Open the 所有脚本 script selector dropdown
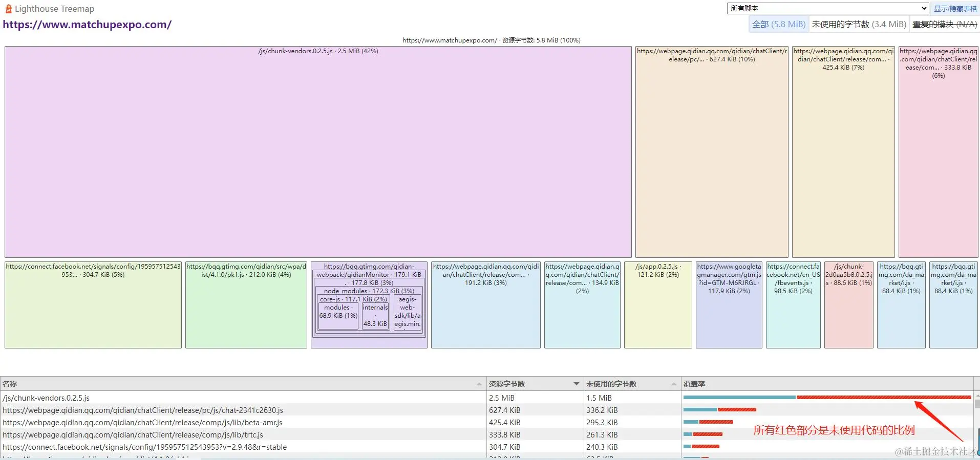Image resolution: width=980 pixels, height=460 pixels. [x=828, y=8]
